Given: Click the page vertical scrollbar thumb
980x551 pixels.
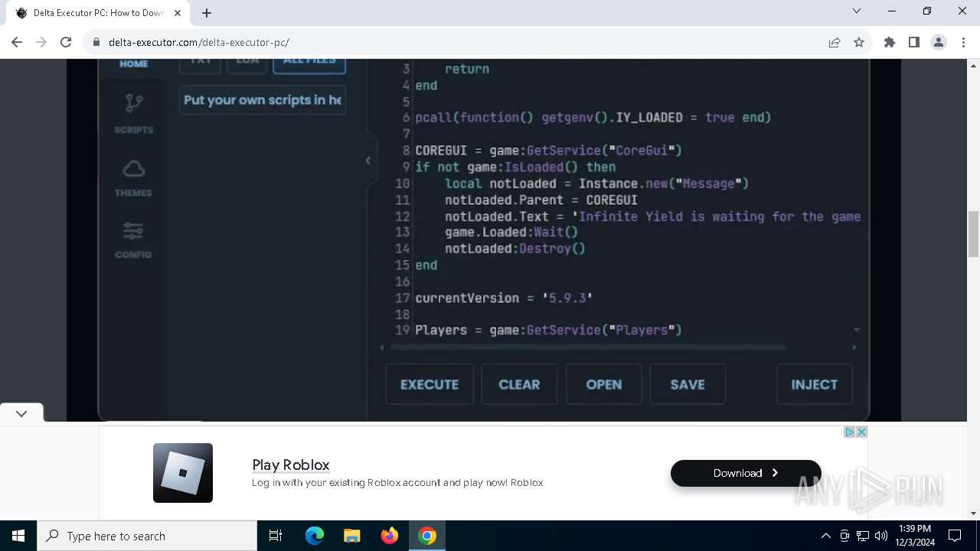Looking at the screenshot, I should click(973, 234).
